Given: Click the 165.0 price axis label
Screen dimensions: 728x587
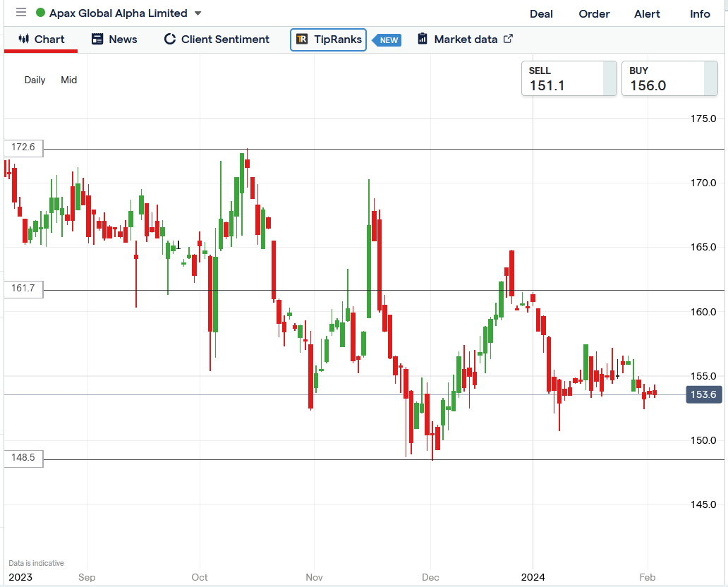Looking at the screenshot, I should click(703, 248).
